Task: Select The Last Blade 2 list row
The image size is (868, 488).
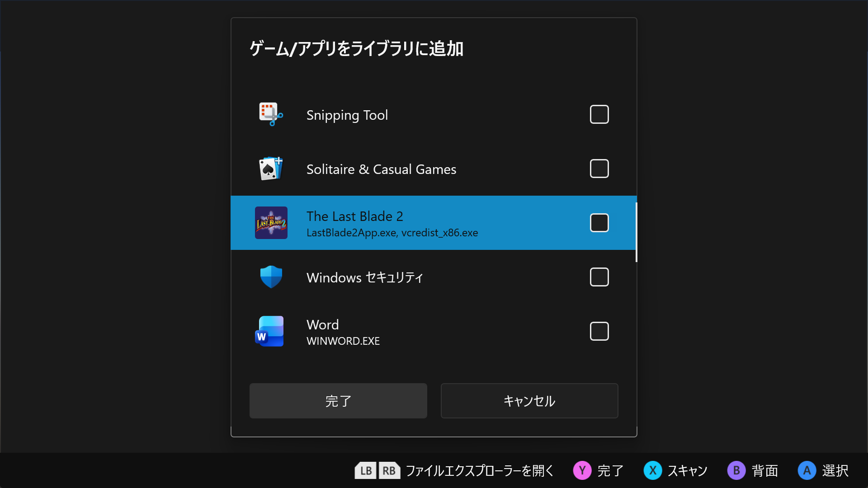Action: click(407, 223)
